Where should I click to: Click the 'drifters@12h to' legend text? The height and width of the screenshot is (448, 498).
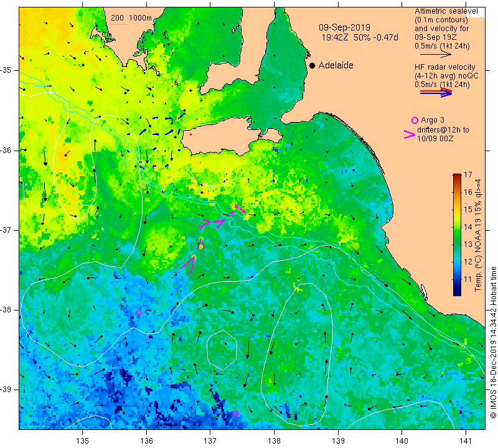(443, 130)
